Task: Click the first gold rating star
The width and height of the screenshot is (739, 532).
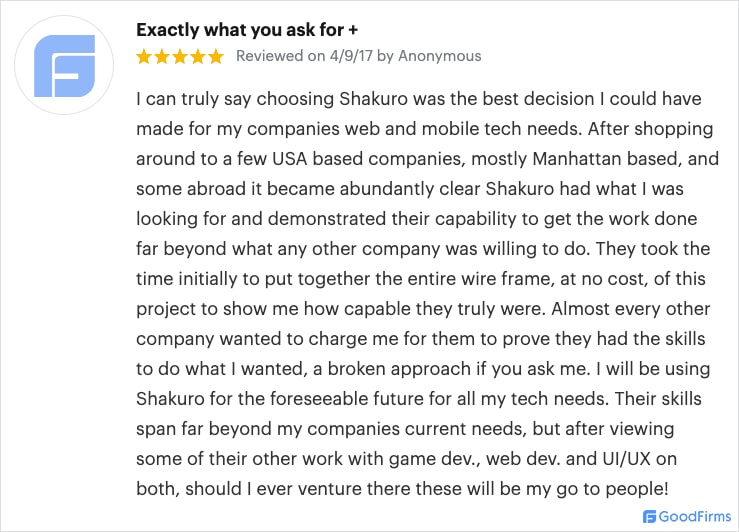Action: click(x=144, y=57)
